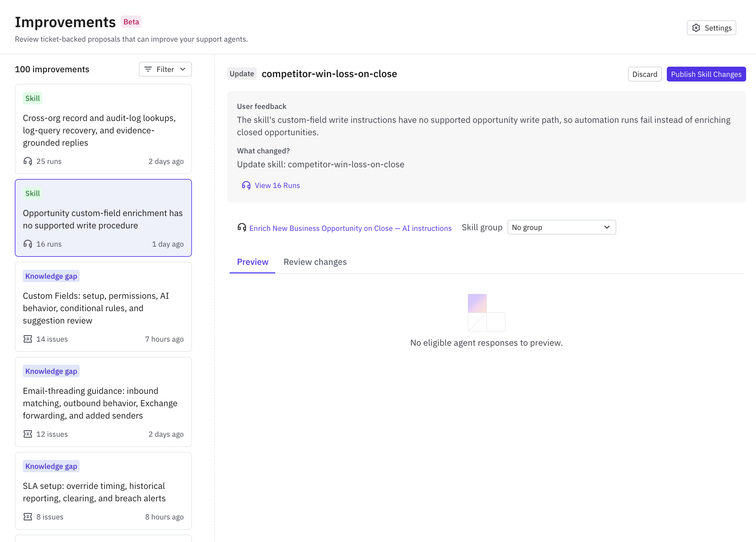This screenshot has height=542, width=756.
Task: Click the Discard button
Action: click(645, 74)
